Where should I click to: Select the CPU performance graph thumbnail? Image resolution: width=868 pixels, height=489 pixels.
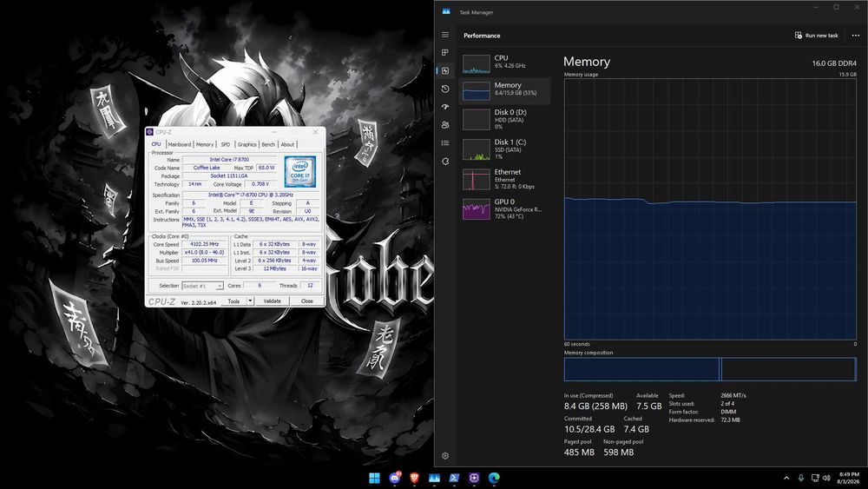coord(476,63)
